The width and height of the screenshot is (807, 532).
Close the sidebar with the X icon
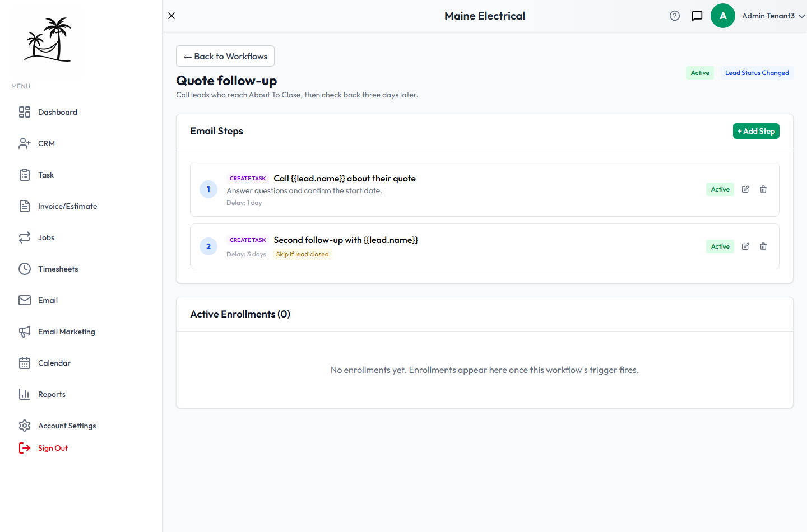[171, 16]
